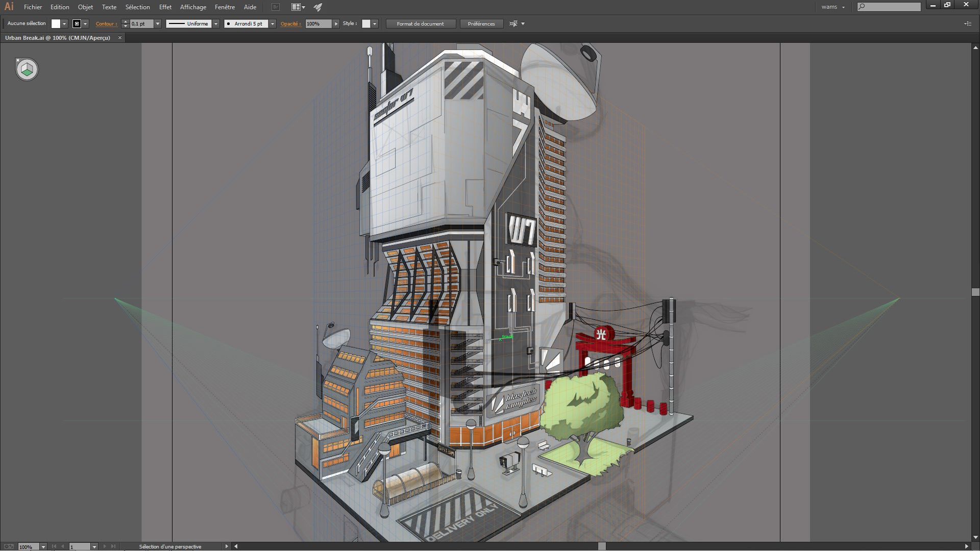Click the perspective plane switching widget
The width and height of the screenshot is (980, 551).
coord(27,69)
